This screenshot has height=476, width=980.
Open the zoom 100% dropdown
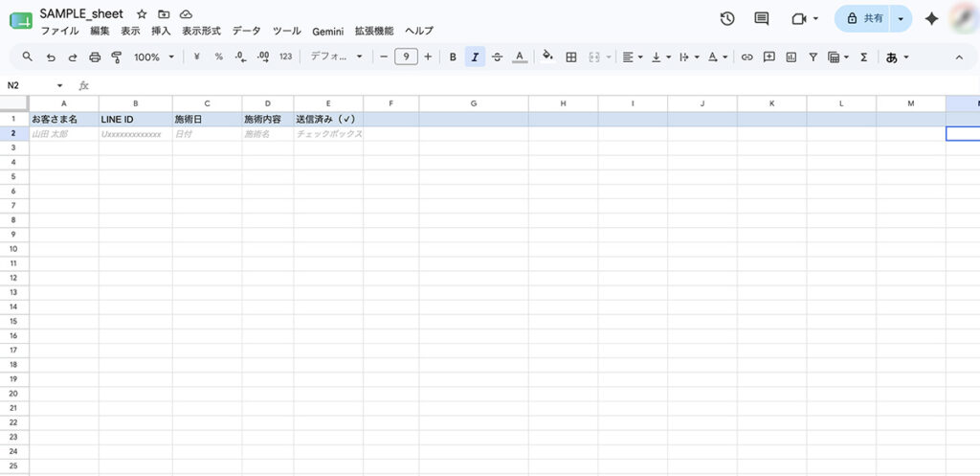click(154, 57)
